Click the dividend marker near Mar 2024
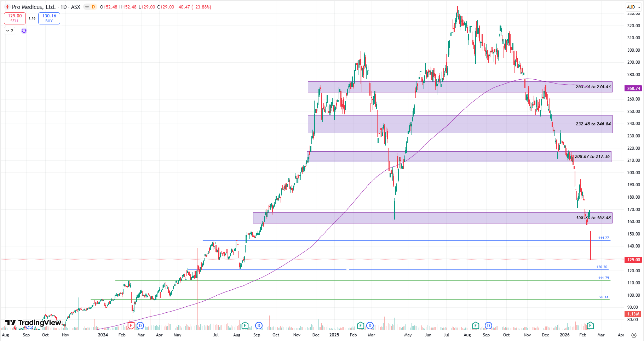Viewport: 644px width, 341px height. pyautogui.click(x=140, y=325)
